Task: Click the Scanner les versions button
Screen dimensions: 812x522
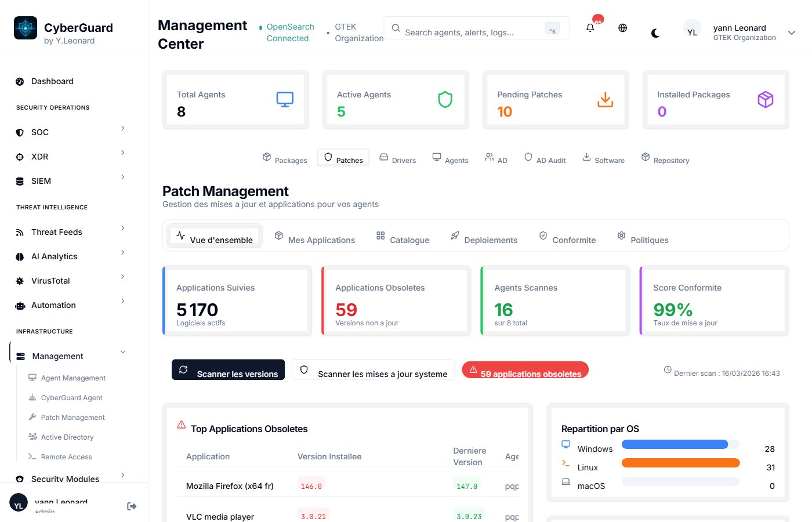Action: (x=228, y=369)
